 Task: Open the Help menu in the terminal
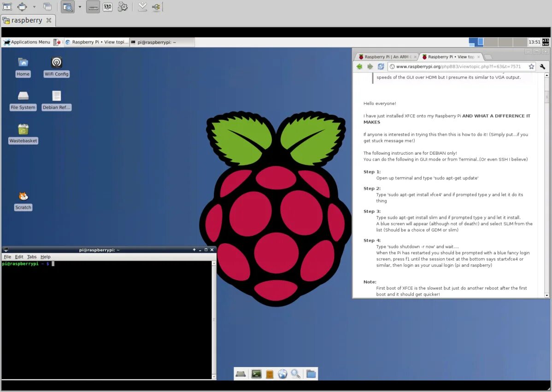click(x=46, y=257)
